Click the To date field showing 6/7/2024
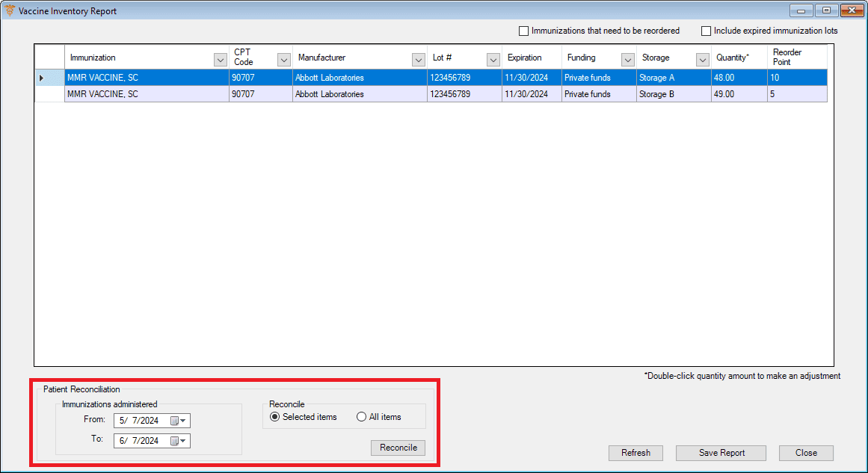The height and width of the screenshot is (473, 868). [152, 441]
